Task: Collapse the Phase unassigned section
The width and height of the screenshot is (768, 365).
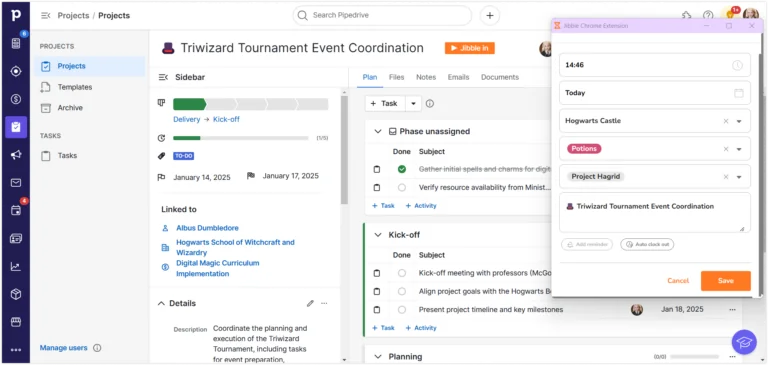Action: point(378,131)
